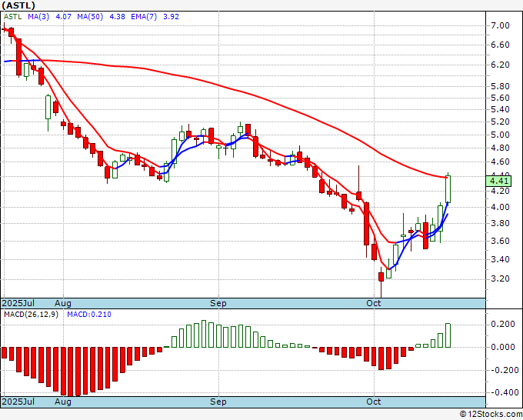Select the ASTL legend label
Image resolution: width=523 pixels, height=420 pixels.
point(13,16)
